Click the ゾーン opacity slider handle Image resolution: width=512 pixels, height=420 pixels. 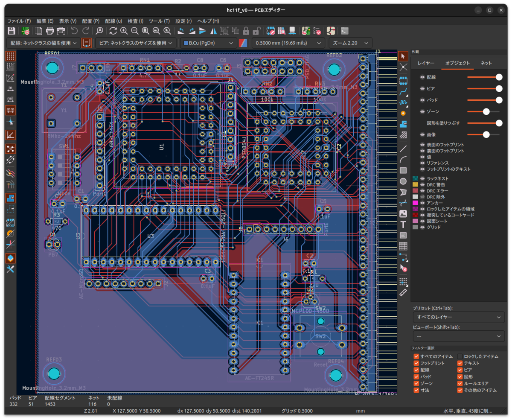point(486,111)
